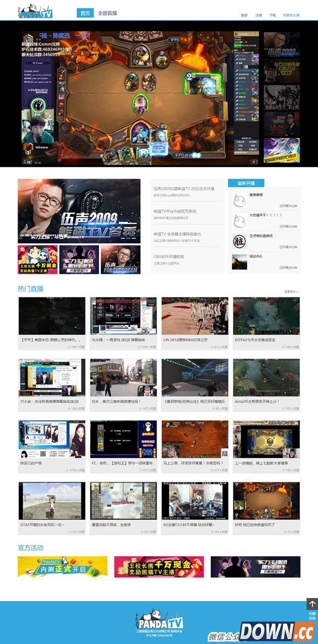Click title DOTA2今天水友赛送至宝
This screenshot has height=644, width=318.
coord(255,340)
